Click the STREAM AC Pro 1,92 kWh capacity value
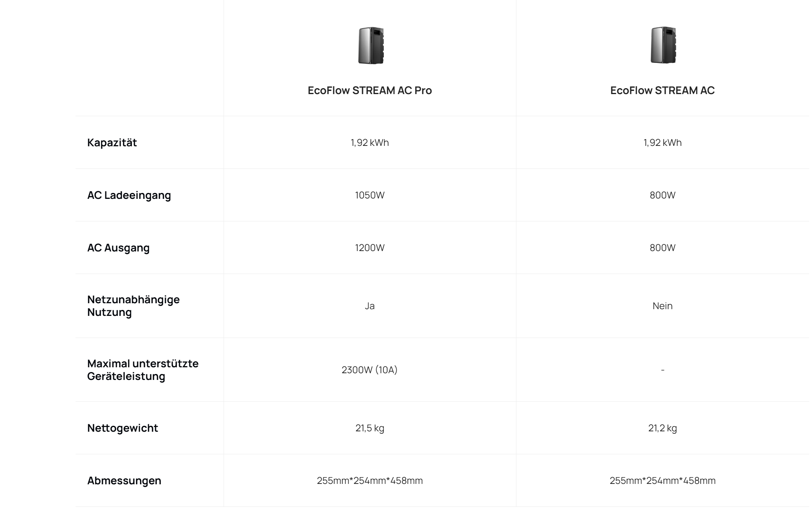Viewport: 812px width, 510px height. [x=370, y=143]
